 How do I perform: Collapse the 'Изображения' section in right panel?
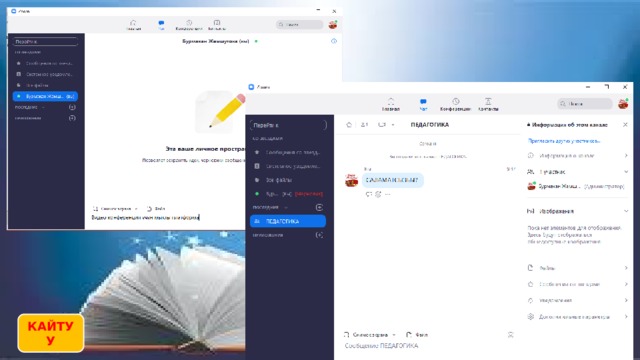626,211
